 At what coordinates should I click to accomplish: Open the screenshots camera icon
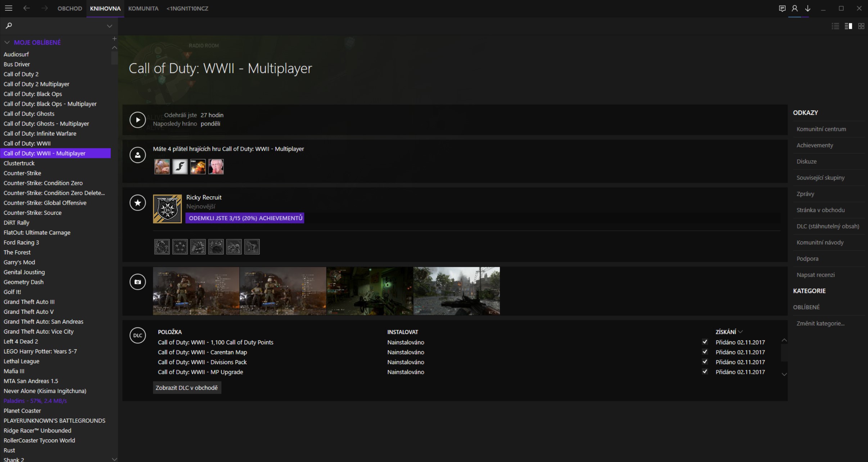[x=137, y=282]
